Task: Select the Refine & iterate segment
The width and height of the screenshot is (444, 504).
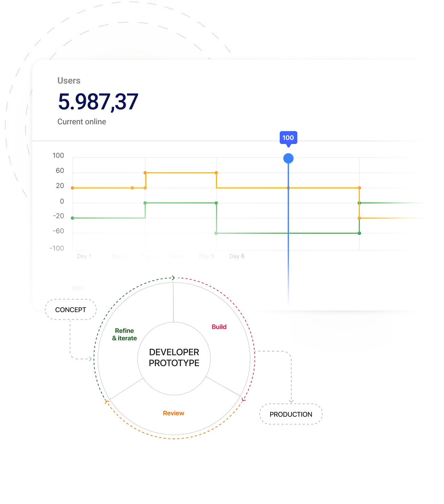Action: tap(125, 334)
